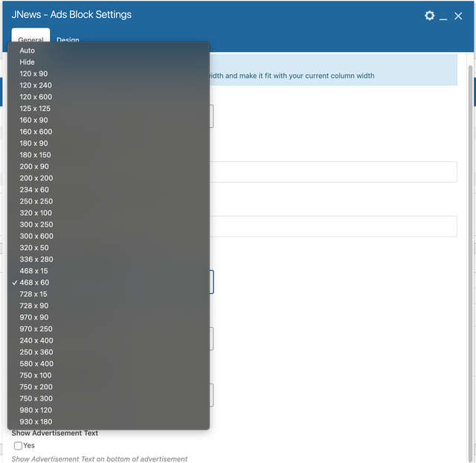Viewport: 476px width, 463px height.
Task: Pick 728 x 90 ad size
Action: pyautogui.click(x=109, y=305)
